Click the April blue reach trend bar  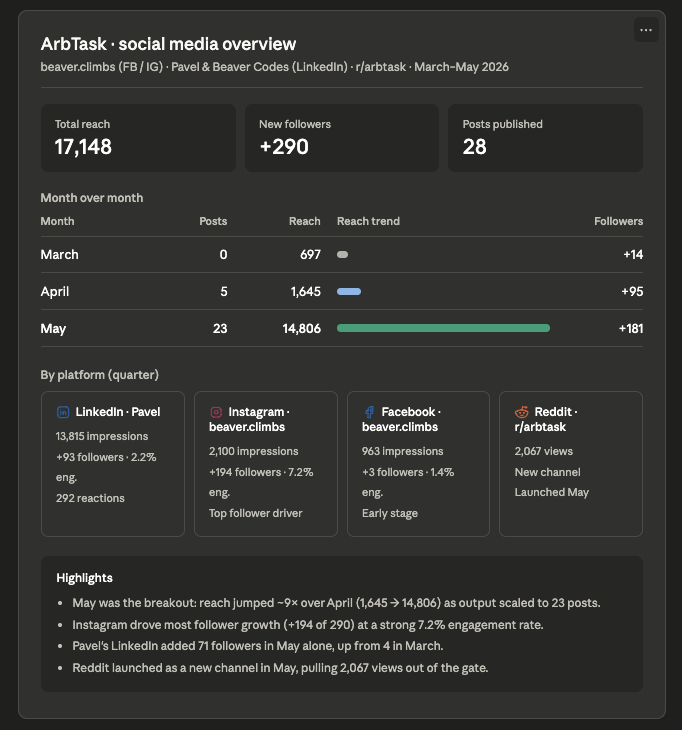(349, 291)
